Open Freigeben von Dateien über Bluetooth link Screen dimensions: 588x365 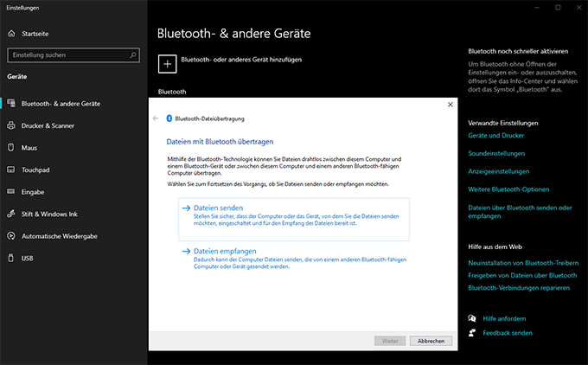(x=522, y=275)
